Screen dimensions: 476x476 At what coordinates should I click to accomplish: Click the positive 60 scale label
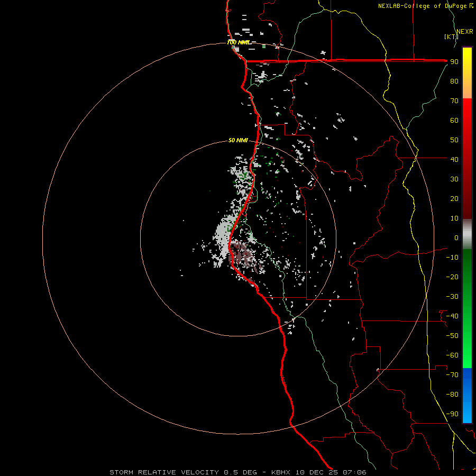(454, 120)
